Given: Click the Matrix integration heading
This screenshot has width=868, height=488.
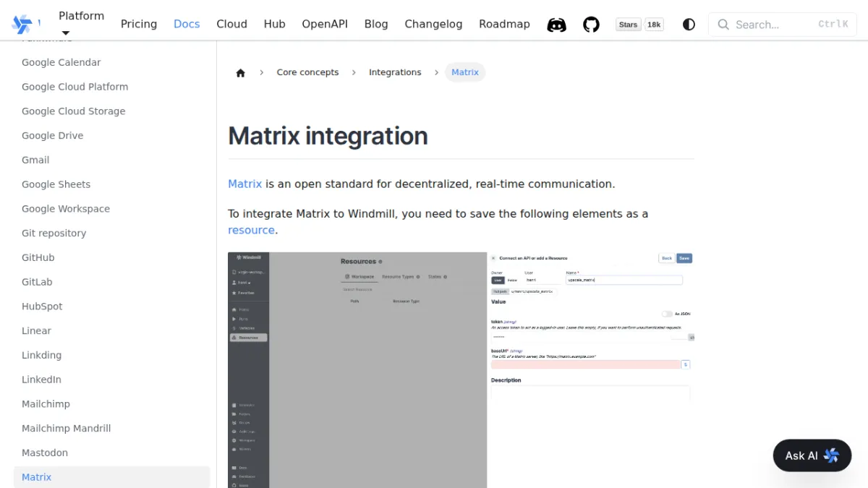Looking at the screenshot, I should tap(328, 136).
